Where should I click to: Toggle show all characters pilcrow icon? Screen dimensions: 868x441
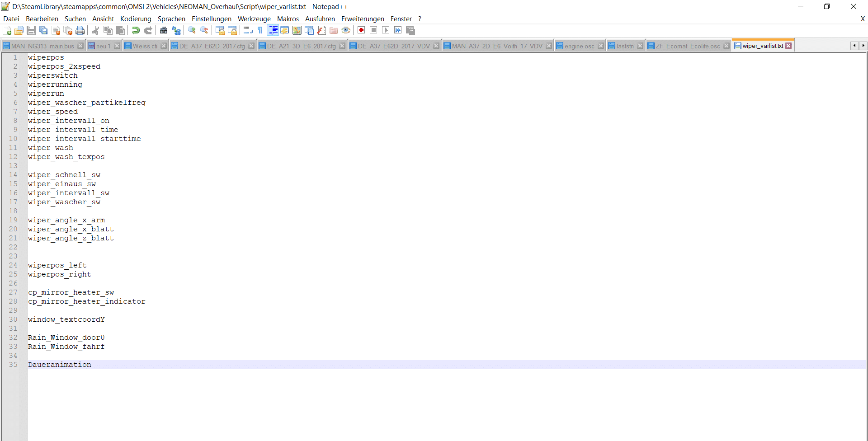point(260,30)
